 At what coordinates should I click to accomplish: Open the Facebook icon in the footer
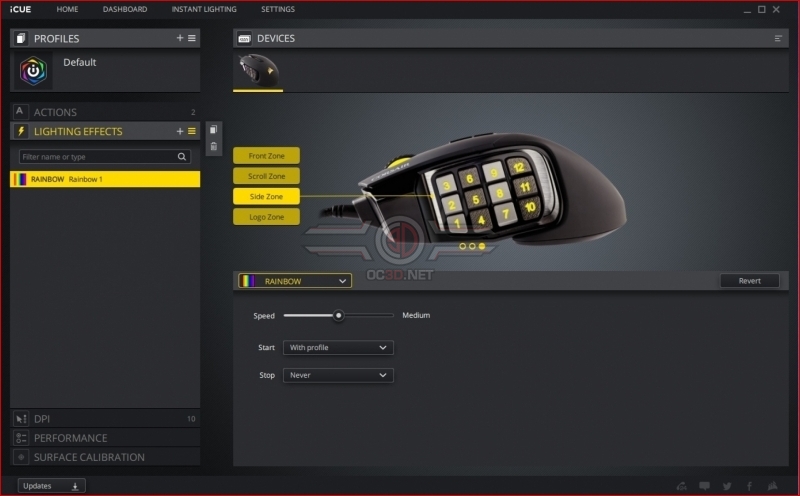tap(749, 486)
